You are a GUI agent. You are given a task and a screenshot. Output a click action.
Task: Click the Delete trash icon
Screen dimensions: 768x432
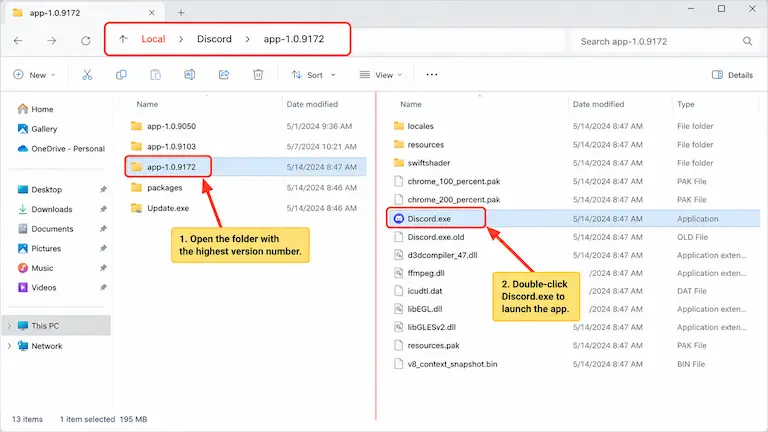tap(258, 74)
